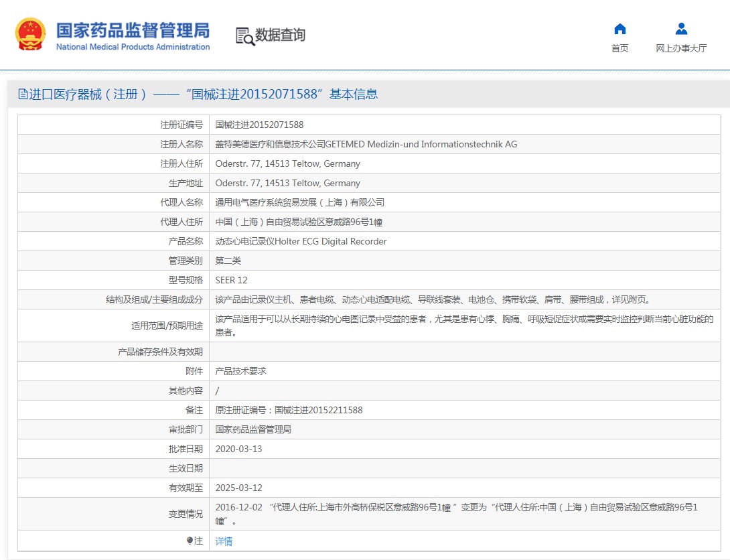Click the 产品技术要求 attachment value
Image resolution: width=730 pixels, height=560 pixels.
point(240,372)
